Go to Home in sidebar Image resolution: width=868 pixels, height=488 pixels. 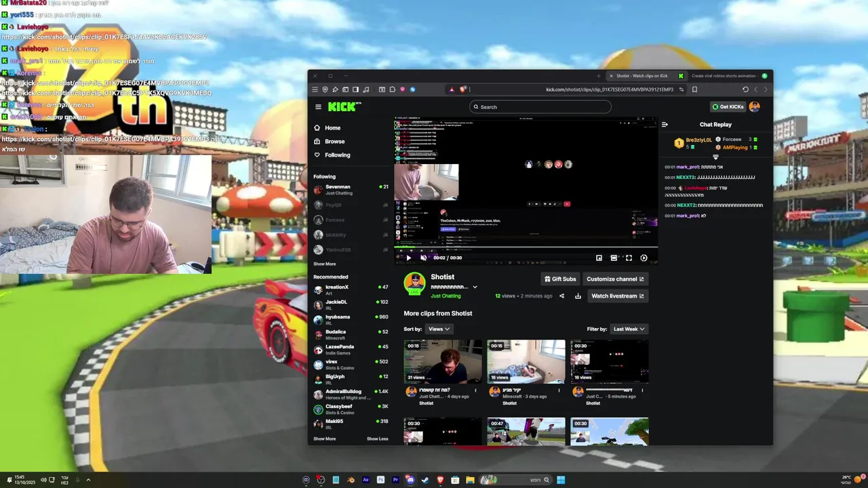pos(328,127)
